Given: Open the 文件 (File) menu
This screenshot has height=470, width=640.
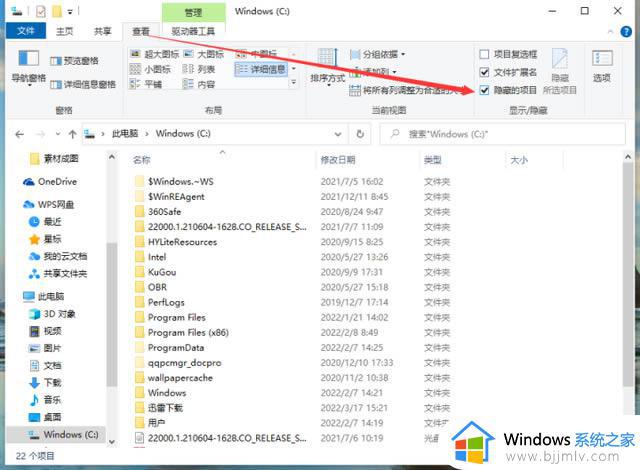Looking at the screenshot, I should click(x=26, y=31).
